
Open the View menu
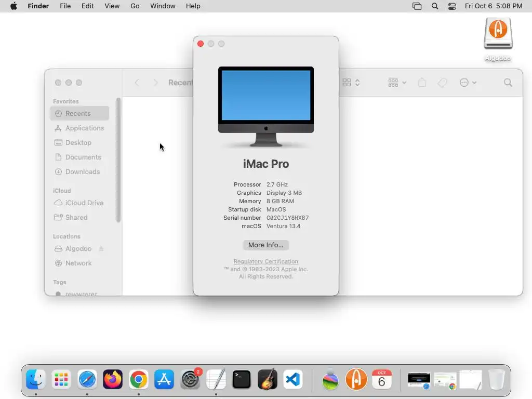(x=112, y=6)
